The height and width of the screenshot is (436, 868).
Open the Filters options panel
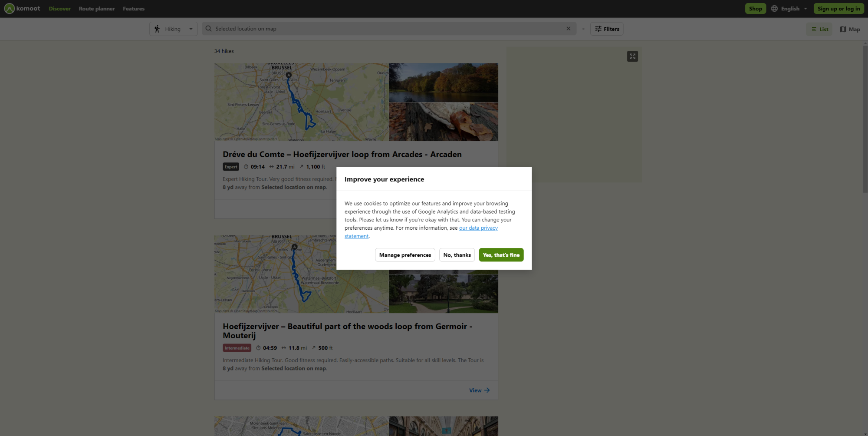pos(606,29)
